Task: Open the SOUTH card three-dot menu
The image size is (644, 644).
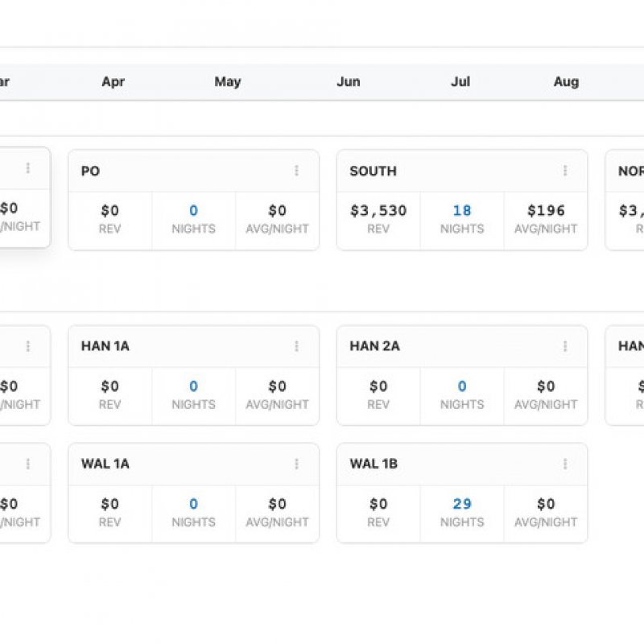Action: pyautogui.click(x=565, y=171)
